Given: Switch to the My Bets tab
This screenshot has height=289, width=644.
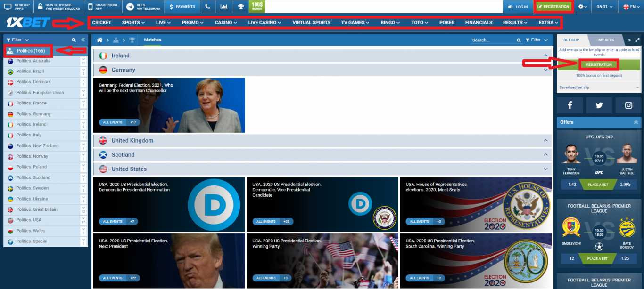Looking at the screenshot, I should click(x=606, y=40).
